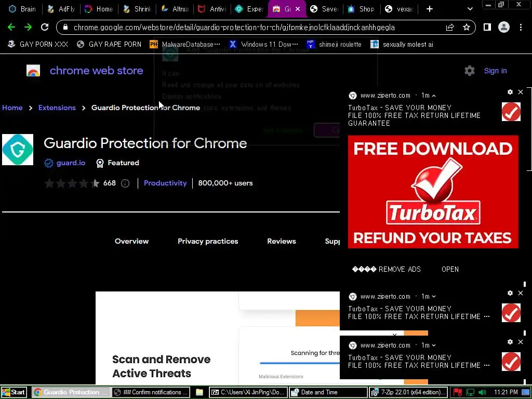Open Windows 11 Dow bookmark
532x399 pixels.
[x=263, y=45]
